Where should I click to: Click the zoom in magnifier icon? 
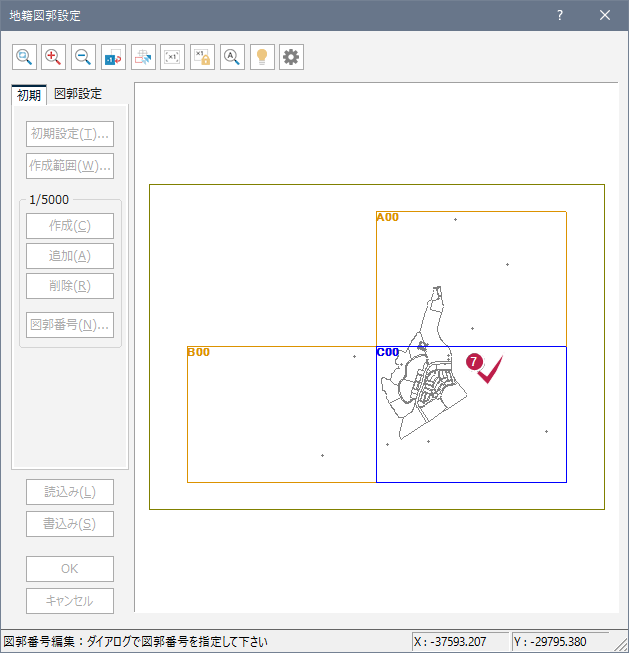(x=53, y=57)
